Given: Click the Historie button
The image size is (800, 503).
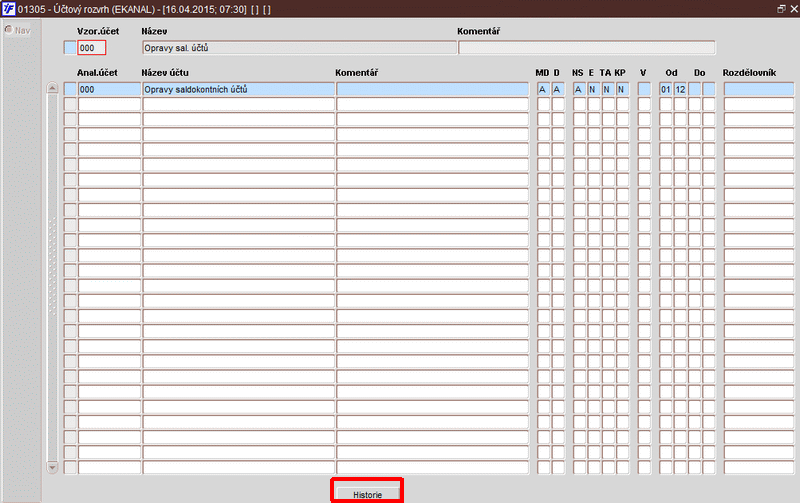Looking at the screenshot, I should coord(367,494).
